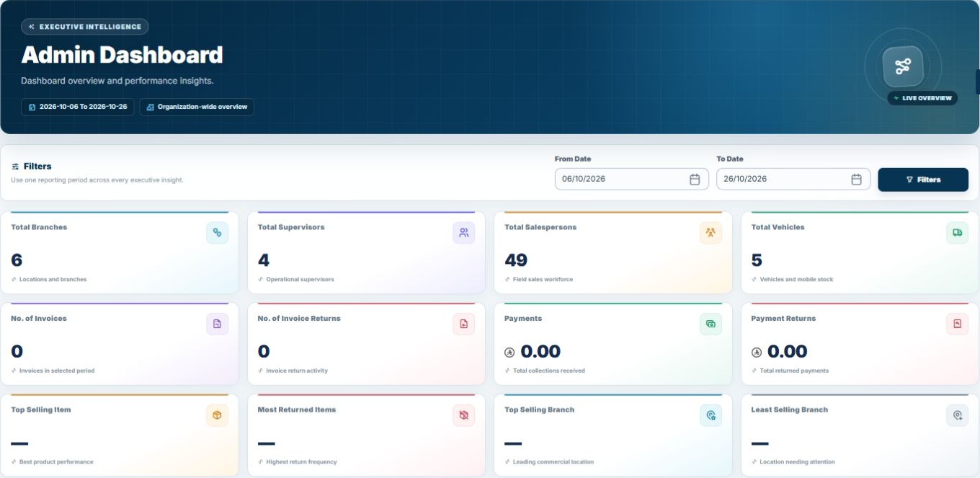Click the Total Branches value 6
The image size is (980, 478).
pos(17,260)
